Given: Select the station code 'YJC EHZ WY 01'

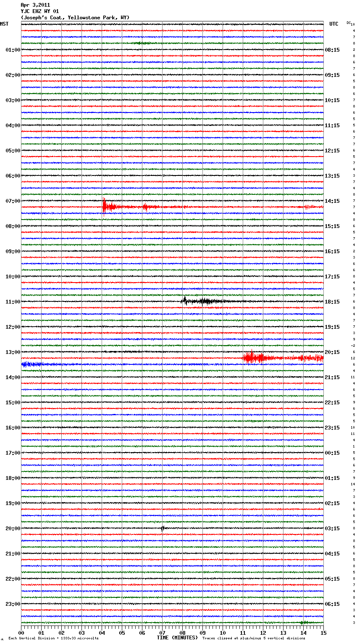Looking at the screenshot, I should (40, 11).
